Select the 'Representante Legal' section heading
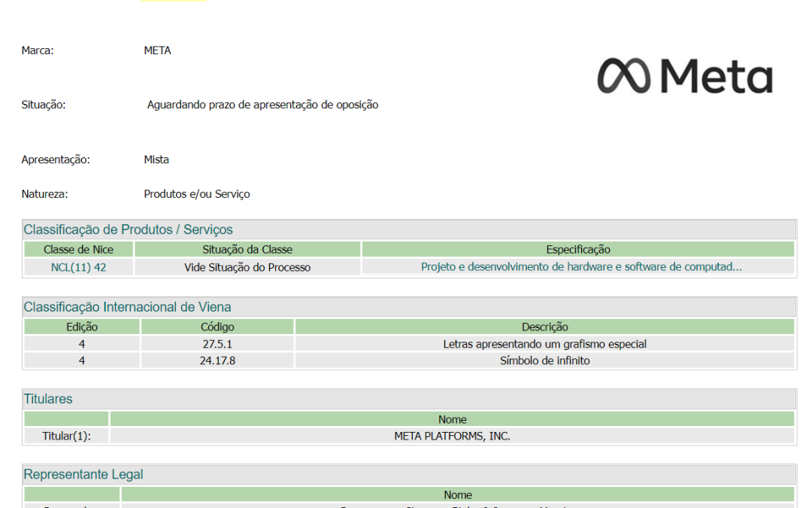The height and width of the screenshot is (508, 812). click(83, 475)
